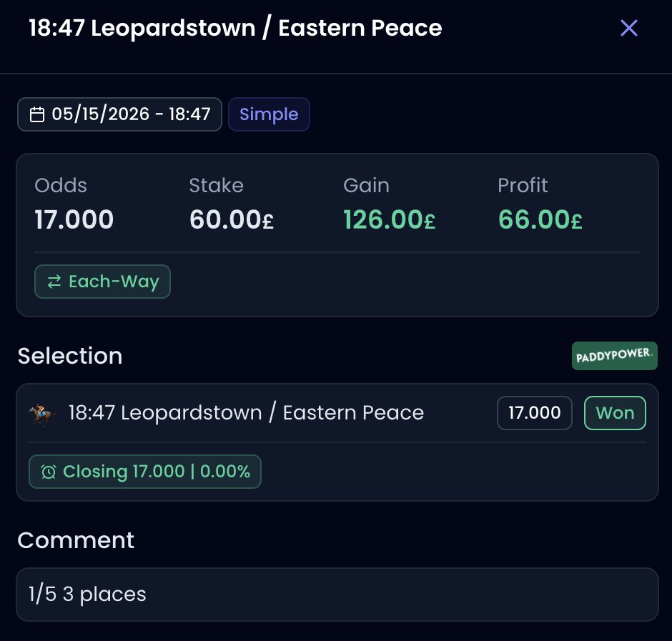Click the alarm clock icon by Closing

49,472
